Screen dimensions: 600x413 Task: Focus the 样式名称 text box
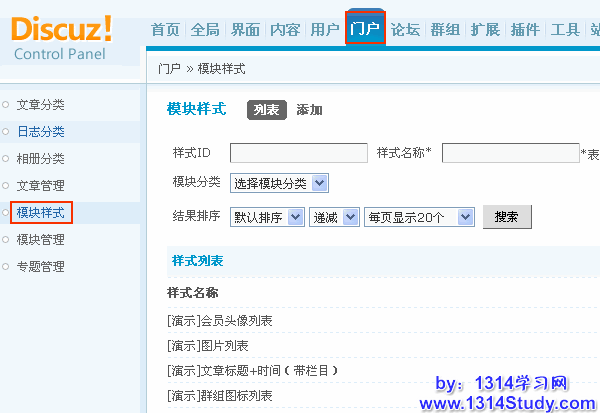pyautogui.click(x=510, y=153)
